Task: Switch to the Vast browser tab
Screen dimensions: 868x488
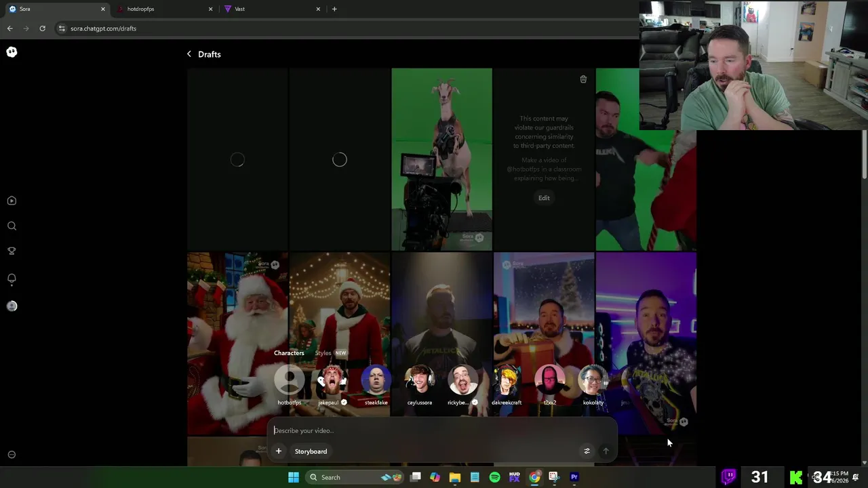Action: pos(271,9)
